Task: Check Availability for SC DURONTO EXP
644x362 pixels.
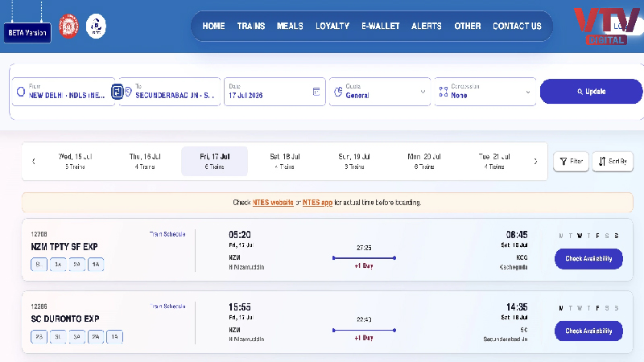Action: tap(588, 331)
